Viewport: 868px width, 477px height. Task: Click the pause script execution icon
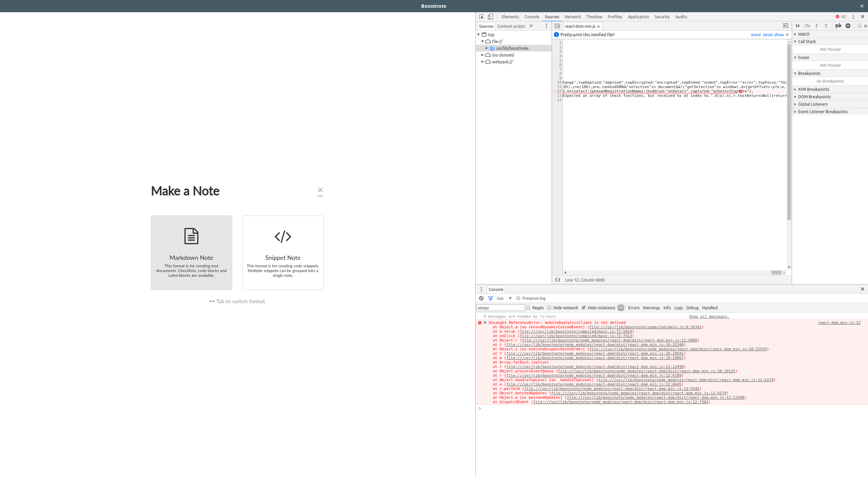pos(798,26)
